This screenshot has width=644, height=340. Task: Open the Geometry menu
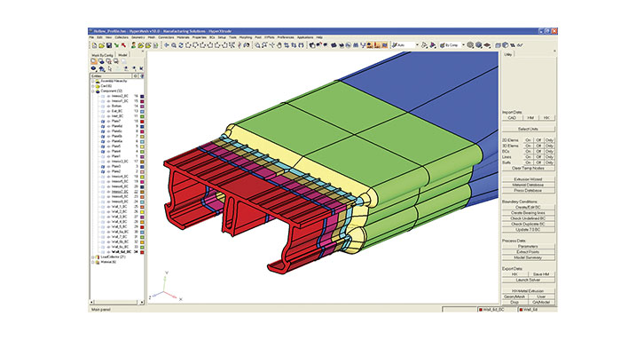pos(138,37)
